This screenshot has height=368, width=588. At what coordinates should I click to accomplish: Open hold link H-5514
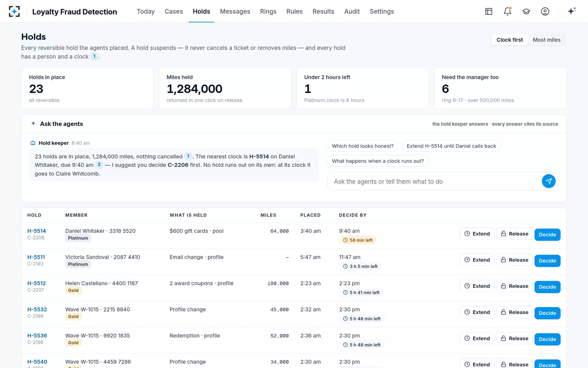[37, 231]
